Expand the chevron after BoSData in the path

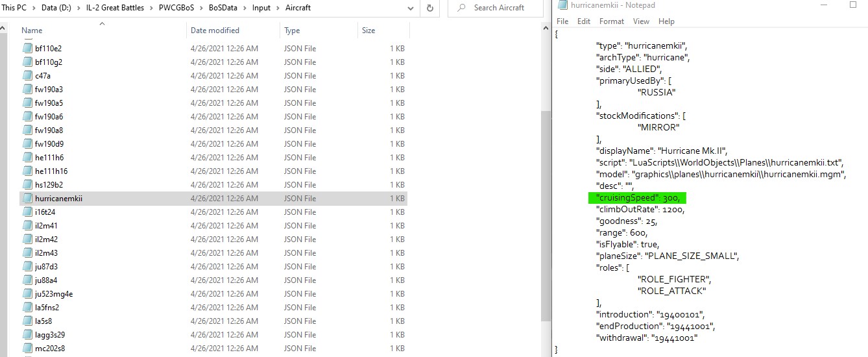pos(245,8)
